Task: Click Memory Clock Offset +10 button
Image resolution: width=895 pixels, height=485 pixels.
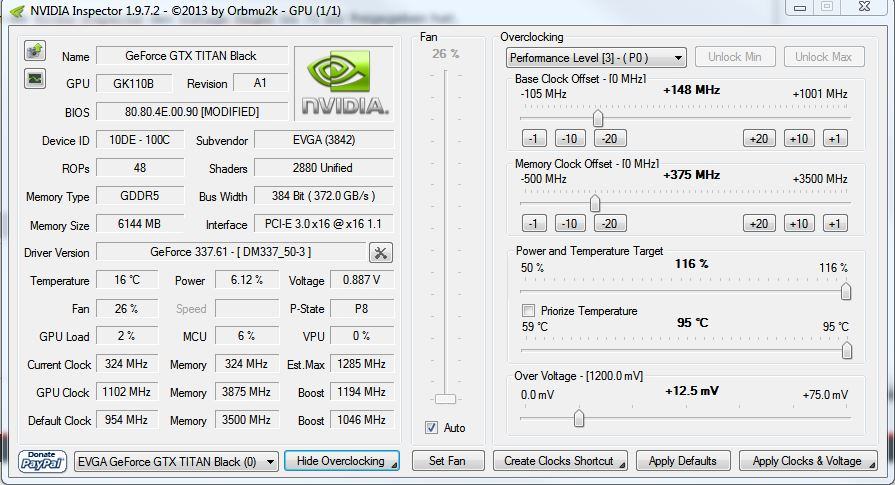Action: pyautogui.click(x=799, y=223)
